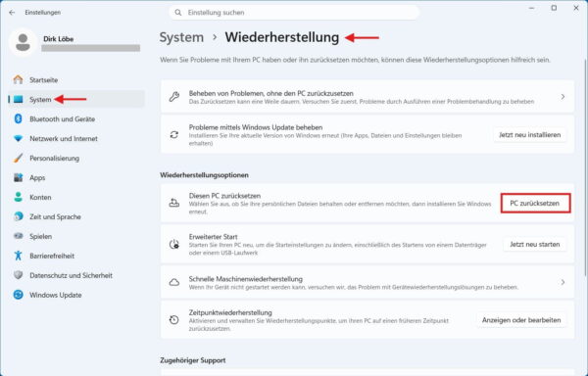Screen dimensions: 588x376
Task: Click the back arrow in the title bar
Action: pyautogui.click(x=12, y=13)
